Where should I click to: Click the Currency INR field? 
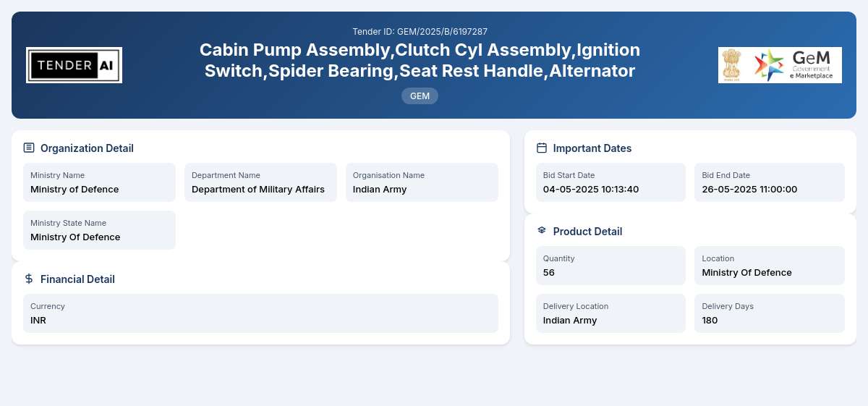(260, 313)
